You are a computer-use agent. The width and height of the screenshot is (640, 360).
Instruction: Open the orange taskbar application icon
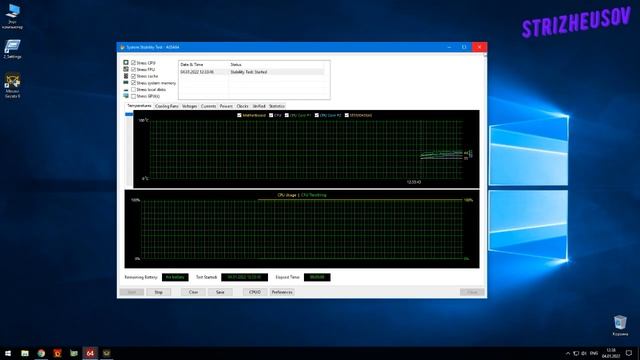(58, 353)
